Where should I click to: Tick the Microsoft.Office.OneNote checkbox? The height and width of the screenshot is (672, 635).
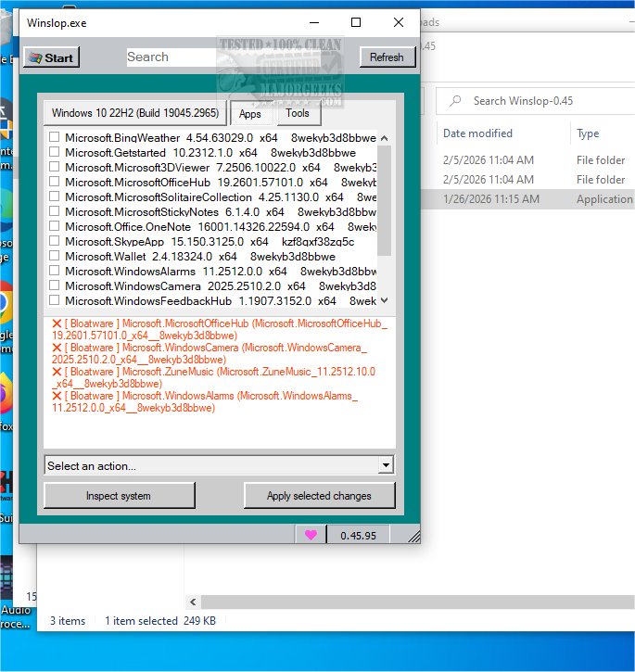(x=54, y=226)
